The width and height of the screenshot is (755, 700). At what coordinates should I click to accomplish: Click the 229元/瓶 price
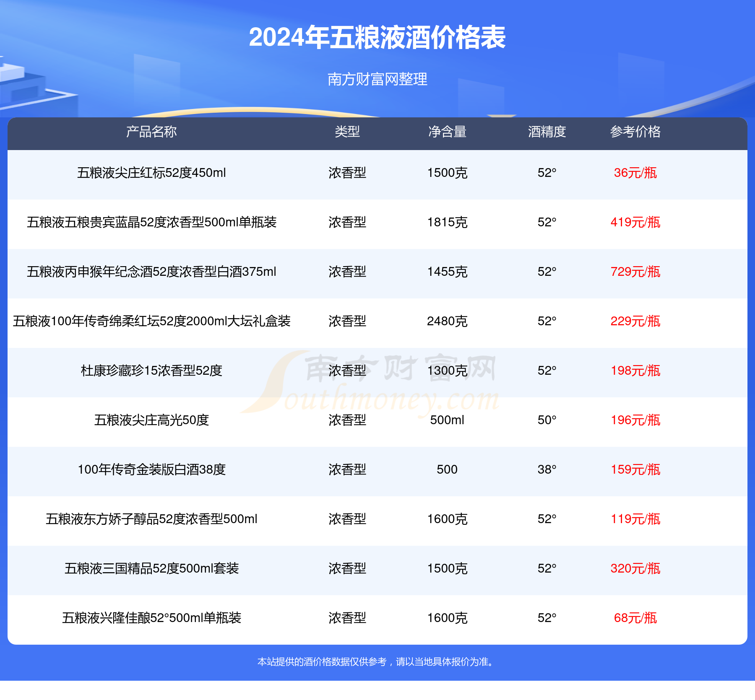(635, 321)
